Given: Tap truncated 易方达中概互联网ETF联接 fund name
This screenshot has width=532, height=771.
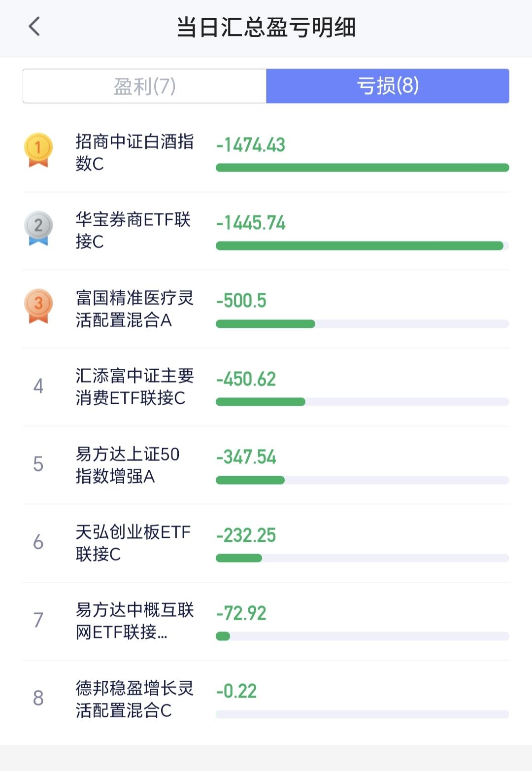Looking at the screenshot, I should (x=134, y=621).
